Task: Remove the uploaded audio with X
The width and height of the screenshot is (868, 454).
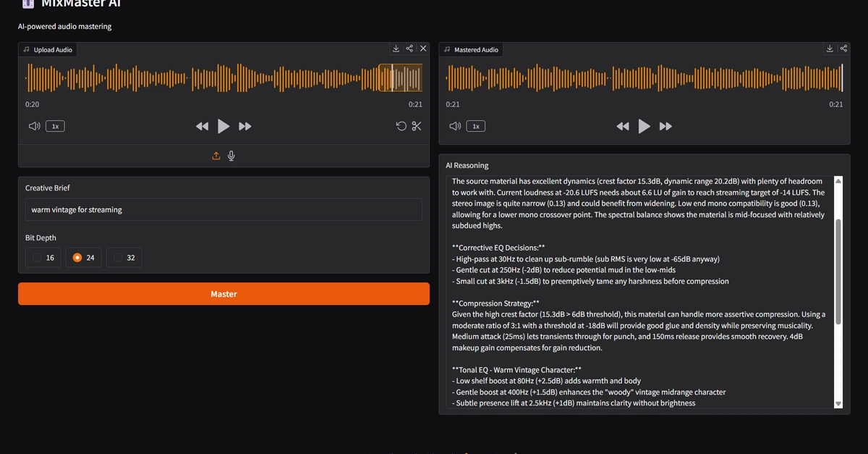Action: 423,49
